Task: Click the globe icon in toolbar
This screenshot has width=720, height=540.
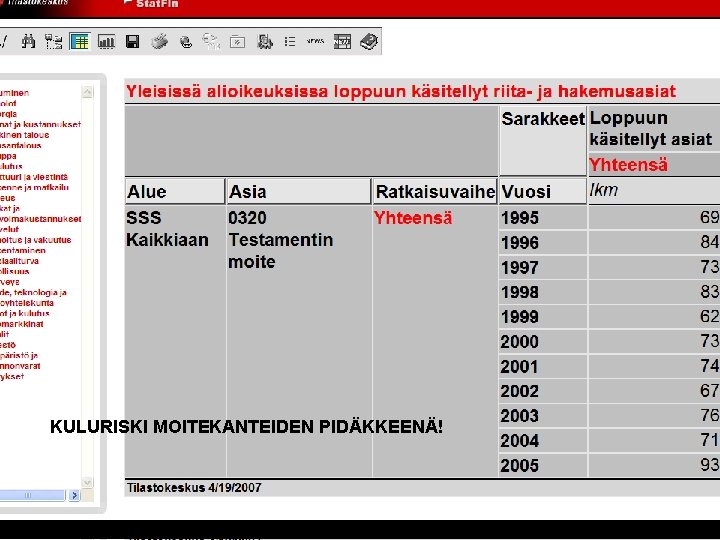Action: pyautogui.click(x=186, y=42)
